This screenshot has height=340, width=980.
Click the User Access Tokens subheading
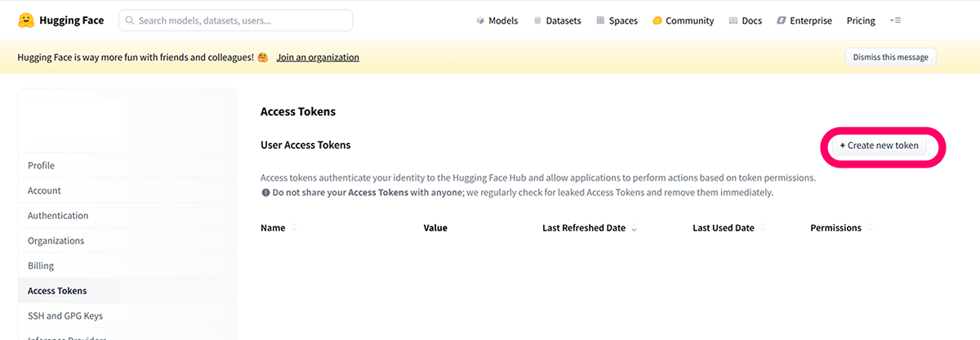click(305, 145)
